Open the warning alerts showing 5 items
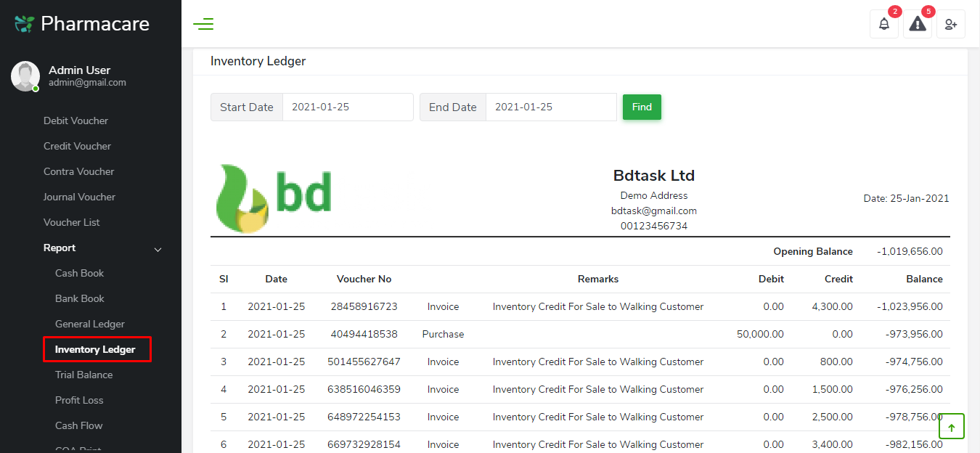Image resolution: width=980 pixels, height=453 pixels. coord(917,24)
